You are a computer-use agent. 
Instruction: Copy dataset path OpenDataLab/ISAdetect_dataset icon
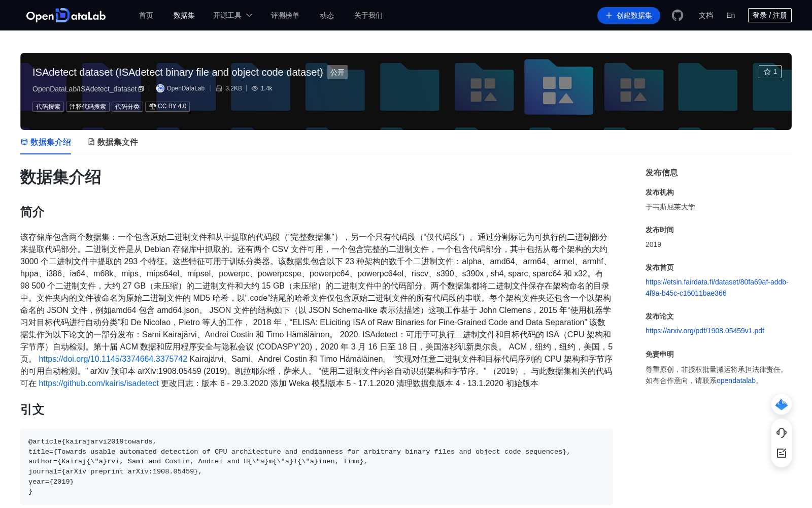pos(141,89)
